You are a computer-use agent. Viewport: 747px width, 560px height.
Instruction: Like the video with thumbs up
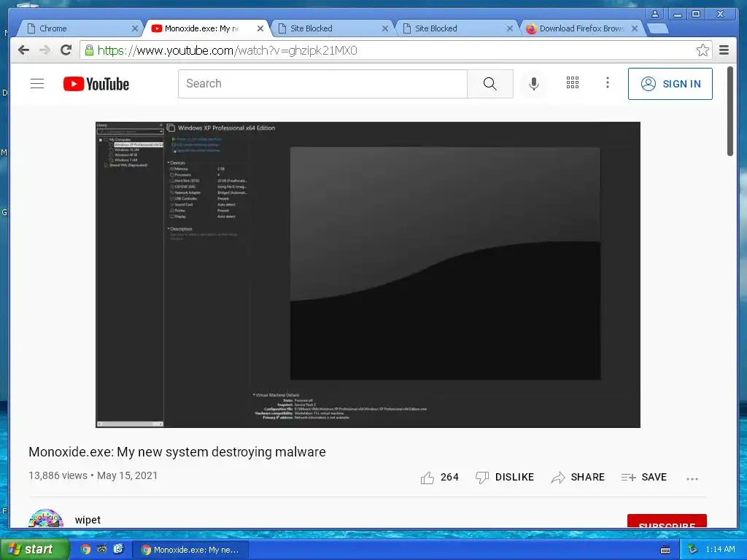[x=439, y=477]
